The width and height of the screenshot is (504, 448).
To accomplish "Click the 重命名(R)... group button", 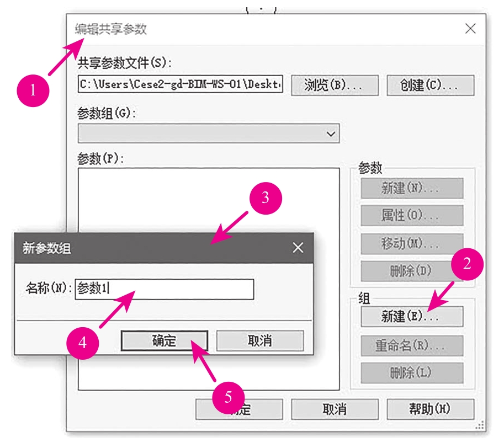I will tap(411, 345).
